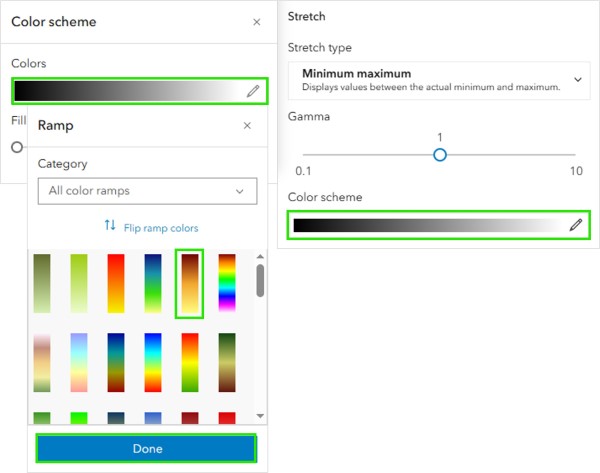Viewport: 600px width, 473px height.
Task: Click the Stretch Color scheme gradient bar
Action: pyautogui.click(x=428, y=225)
